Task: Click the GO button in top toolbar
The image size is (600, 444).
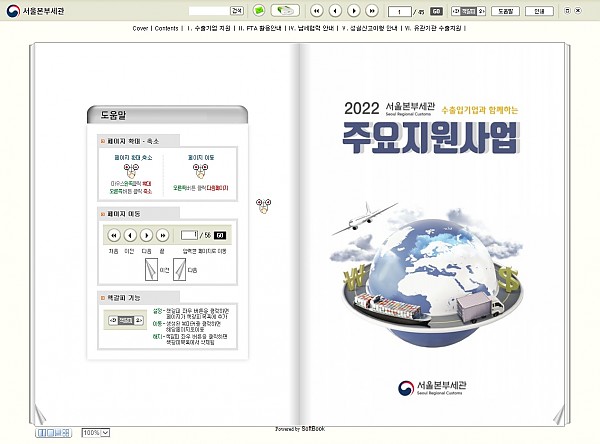Action: pos(436,11)
